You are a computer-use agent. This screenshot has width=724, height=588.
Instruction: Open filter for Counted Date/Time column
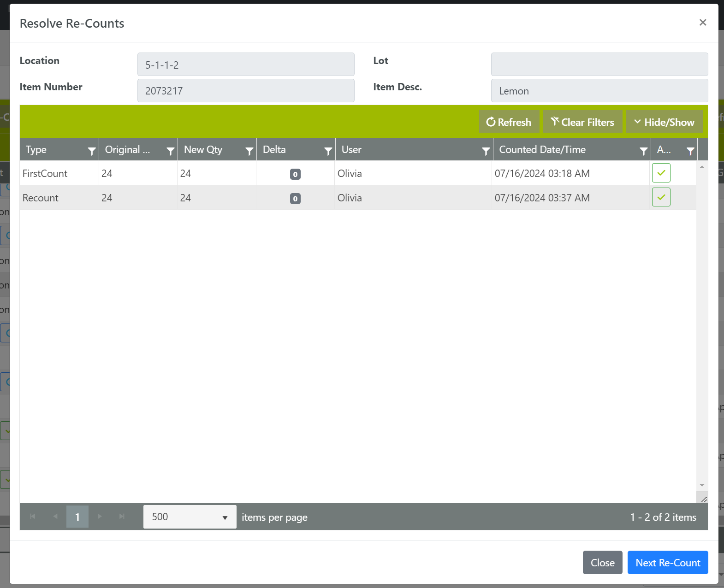643,151
